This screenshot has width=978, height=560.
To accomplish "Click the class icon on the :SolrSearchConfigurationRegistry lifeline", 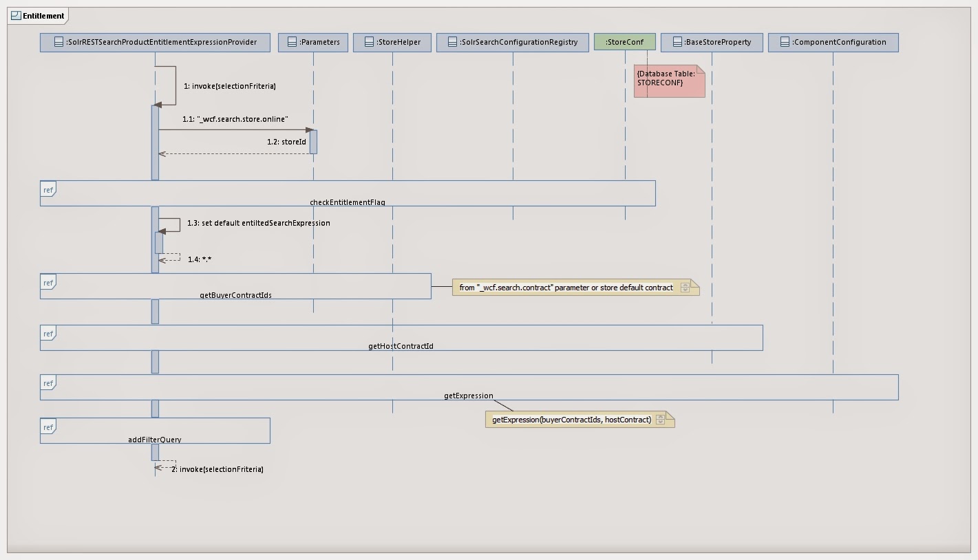I will pos(451,41).
